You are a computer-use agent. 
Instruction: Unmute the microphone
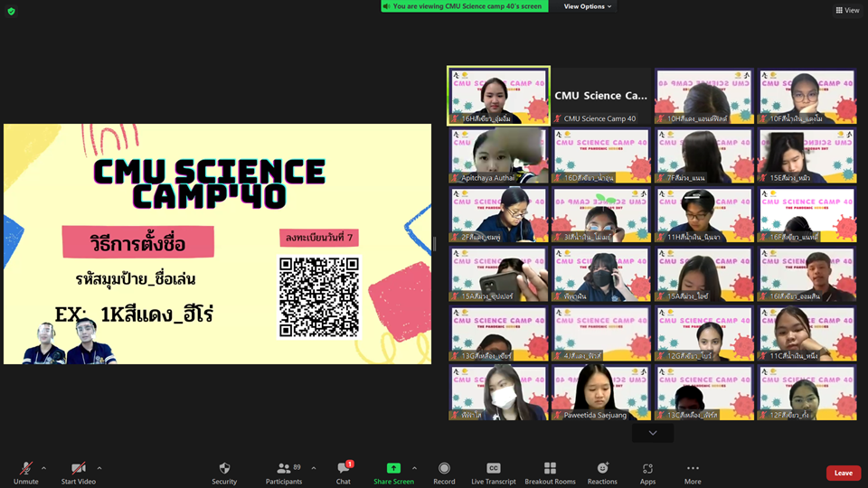tap(26, 472)
